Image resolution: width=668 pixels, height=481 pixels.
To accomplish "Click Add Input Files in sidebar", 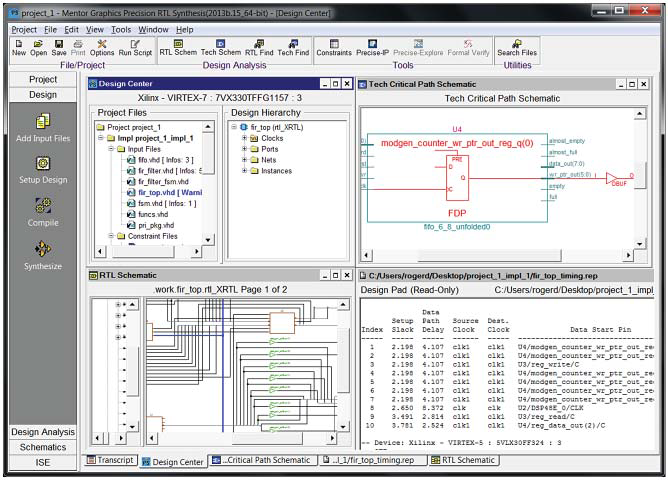I will pyautogui.click(x=42, y=125).
